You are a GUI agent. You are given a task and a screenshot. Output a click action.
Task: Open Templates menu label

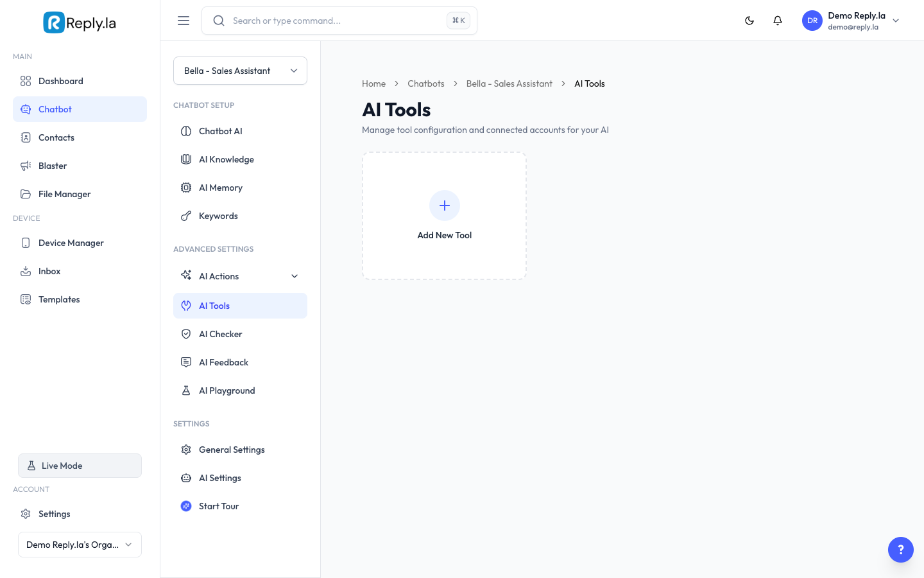point(59,299)
